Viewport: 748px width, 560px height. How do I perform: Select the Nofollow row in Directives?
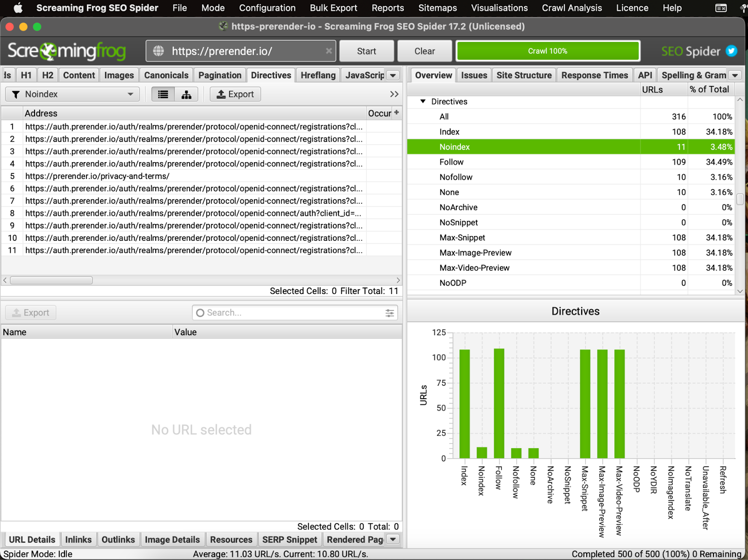[570, 177]
